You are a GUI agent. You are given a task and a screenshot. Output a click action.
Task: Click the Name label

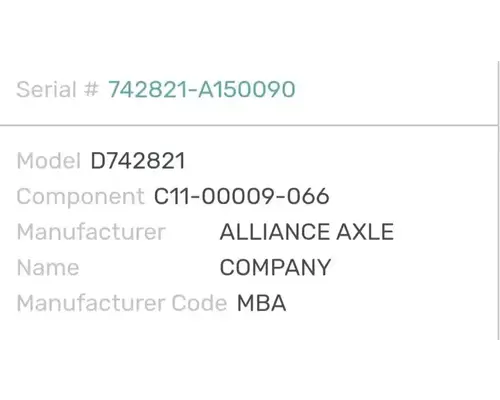[x=48, y=267]
